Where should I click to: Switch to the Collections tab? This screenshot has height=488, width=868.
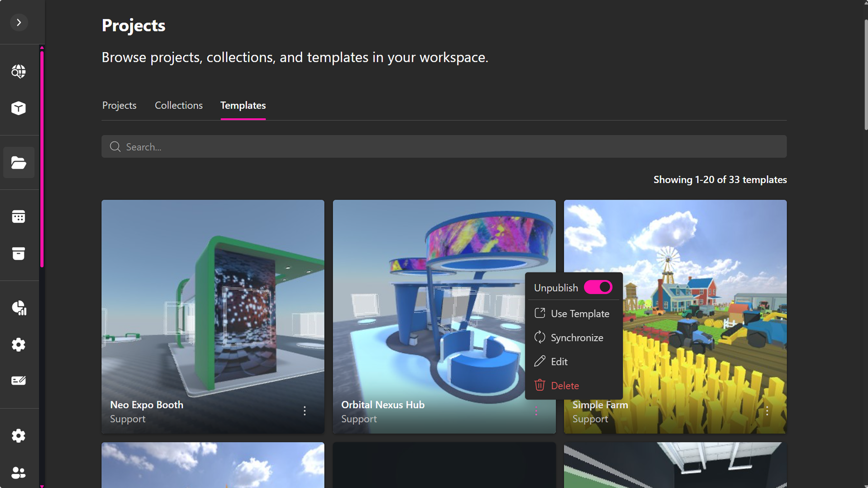pyautogui.click(x=178, y=105)
